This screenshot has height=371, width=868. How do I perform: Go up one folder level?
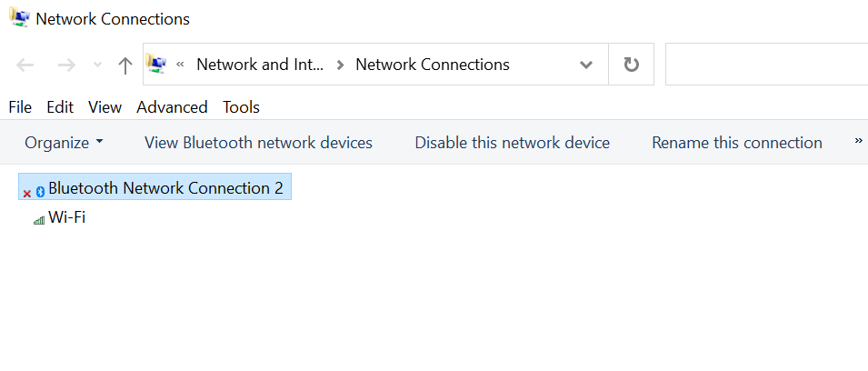125,65
